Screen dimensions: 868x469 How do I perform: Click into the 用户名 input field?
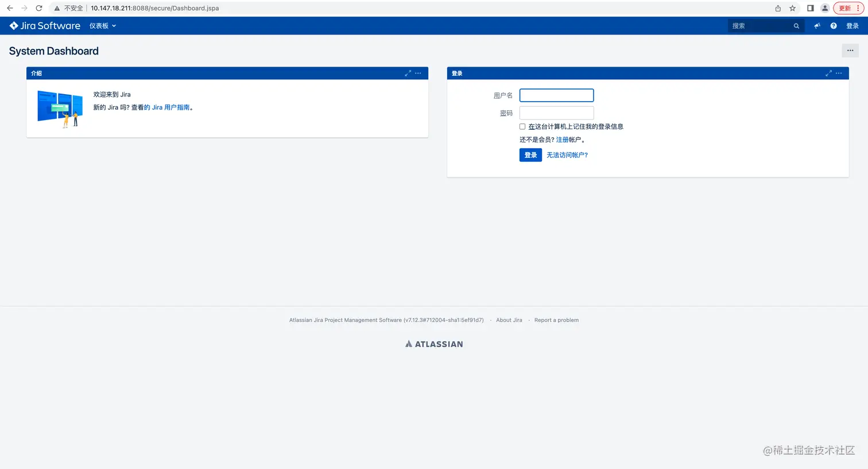[556, 95]
